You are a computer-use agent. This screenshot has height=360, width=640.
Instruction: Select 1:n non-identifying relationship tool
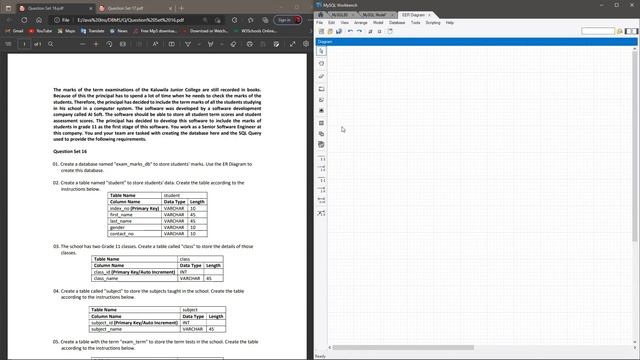click(321, 169)
